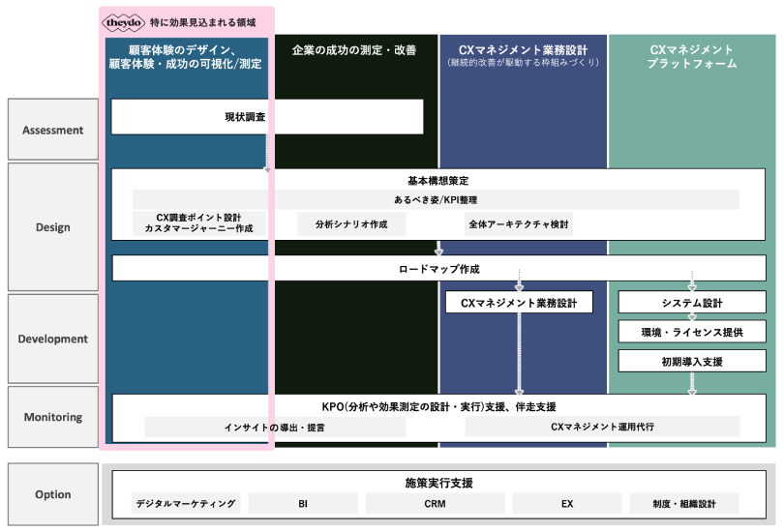Select the Design phase label
Image resolution: width=784 pixels, height=532 pixels.
click(x=53, y=226)
